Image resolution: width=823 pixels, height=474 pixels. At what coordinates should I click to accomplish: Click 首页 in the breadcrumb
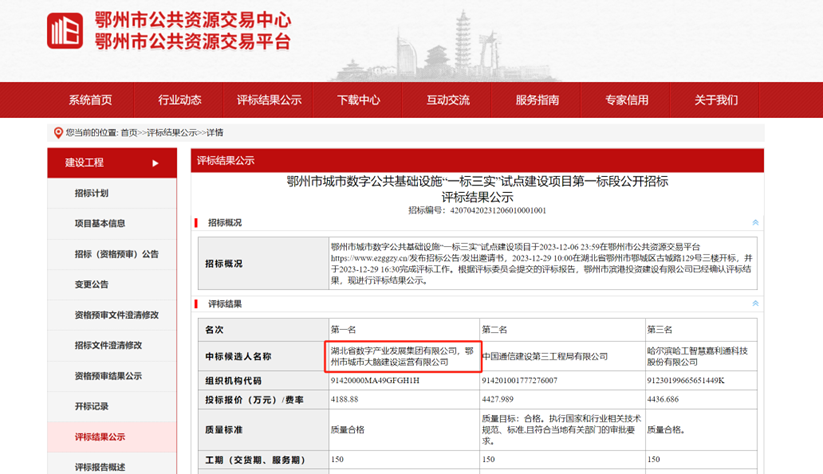point(129,133)
